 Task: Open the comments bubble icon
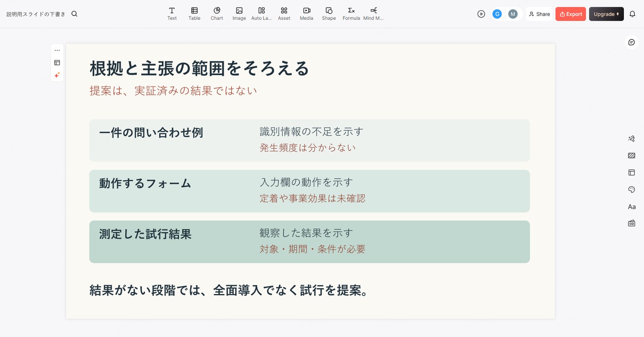tap(631, 42)
